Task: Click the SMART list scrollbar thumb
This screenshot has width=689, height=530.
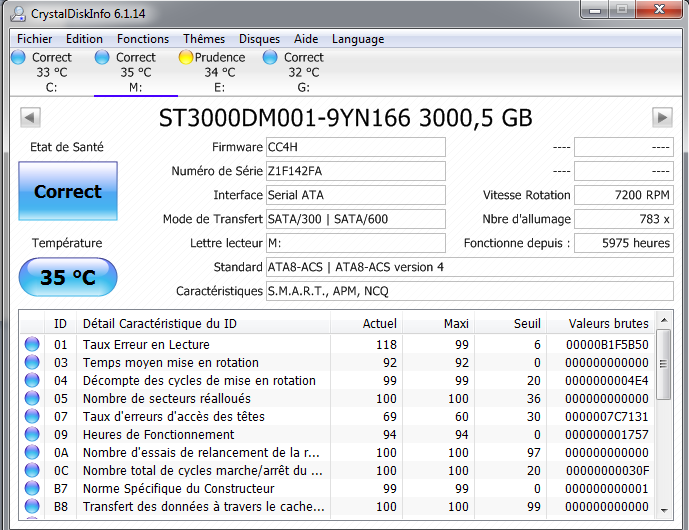Action: 664,364
